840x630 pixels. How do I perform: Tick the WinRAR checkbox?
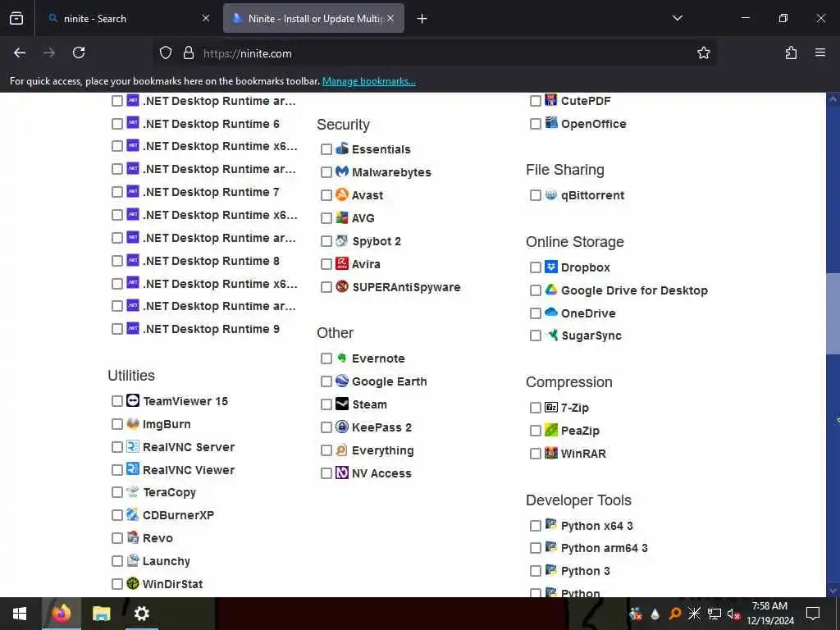coord(535,453)
